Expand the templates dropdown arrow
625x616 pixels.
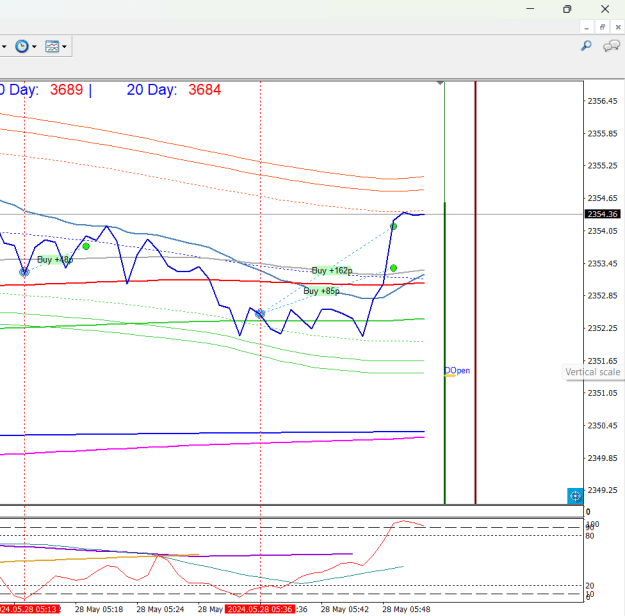65,47
